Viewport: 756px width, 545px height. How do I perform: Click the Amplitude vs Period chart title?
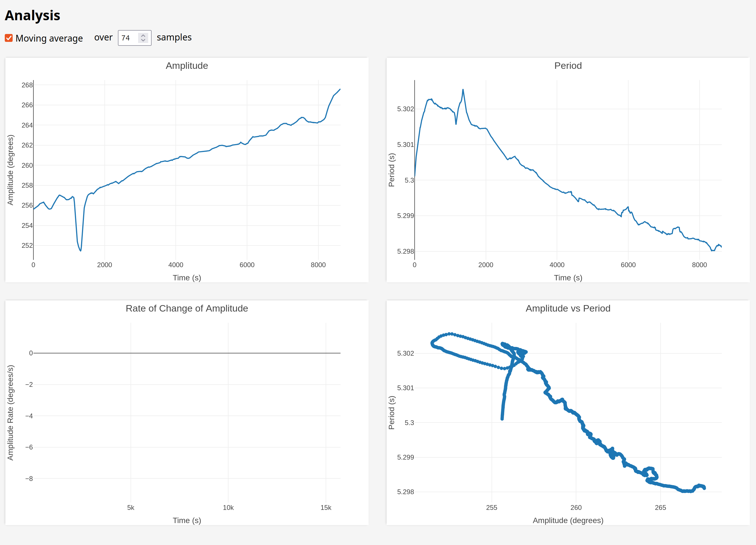[x=568, y=308]
